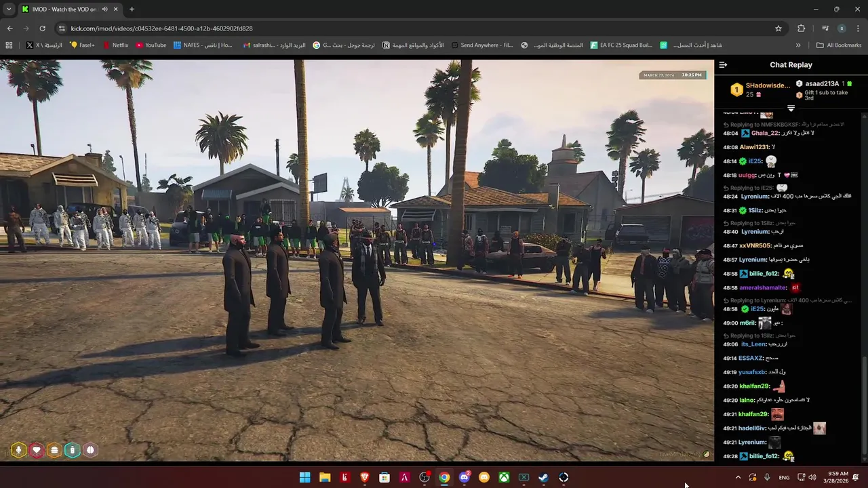View site information icon in address bar
The height and width of the screenshot is (488, 868).
tap(62, 28)
